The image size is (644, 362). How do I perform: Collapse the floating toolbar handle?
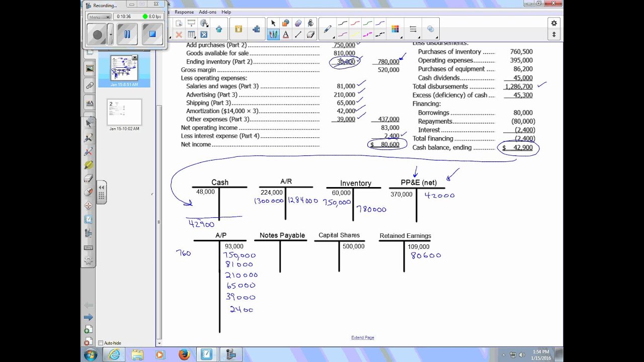[x=101, y=192]
